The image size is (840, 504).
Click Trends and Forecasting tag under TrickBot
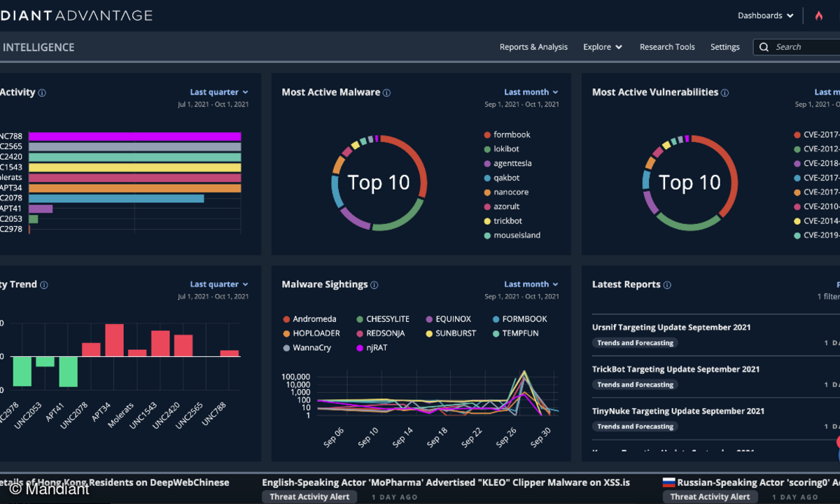(635, 385)
